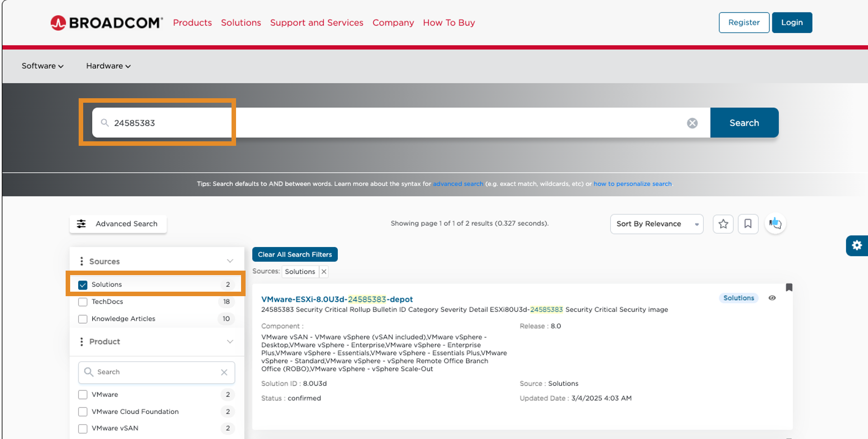
Task: Click the 'Showing page 1 of 1' results text
Action: click(x=470, y=224)
